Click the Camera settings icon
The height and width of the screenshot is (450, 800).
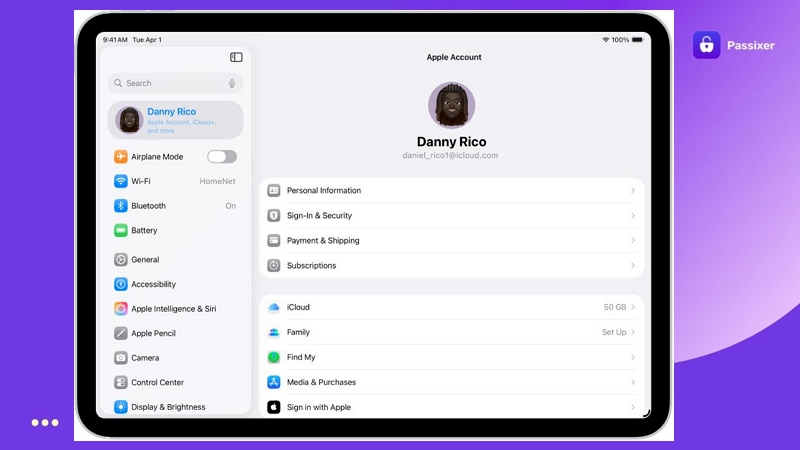(120, 358)
